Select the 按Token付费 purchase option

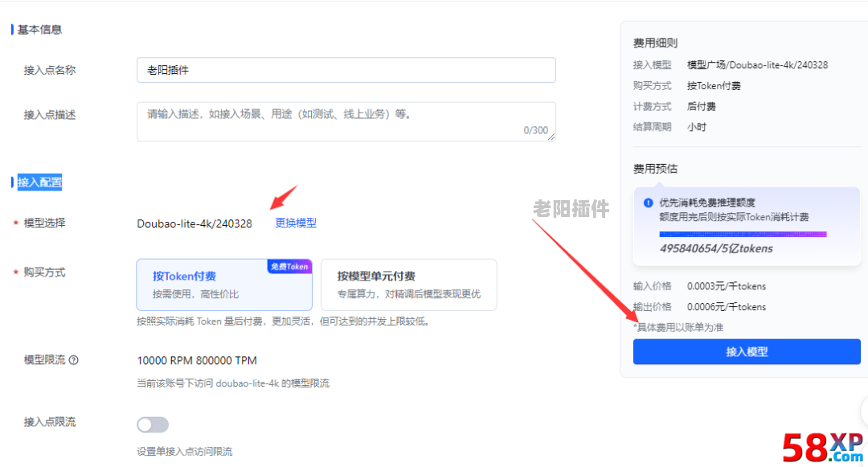pos(223,285)
